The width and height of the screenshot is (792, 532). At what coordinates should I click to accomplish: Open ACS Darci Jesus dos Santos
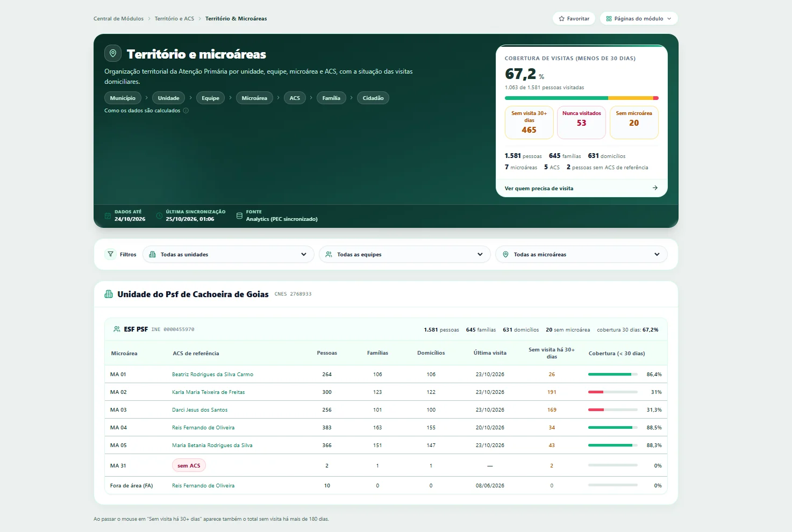[199, 410]
